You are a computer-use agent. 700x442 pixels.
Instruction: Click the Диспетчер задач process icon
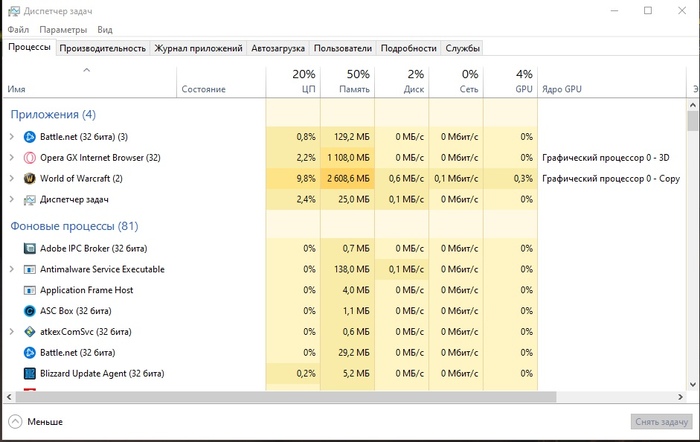point(30,199)
